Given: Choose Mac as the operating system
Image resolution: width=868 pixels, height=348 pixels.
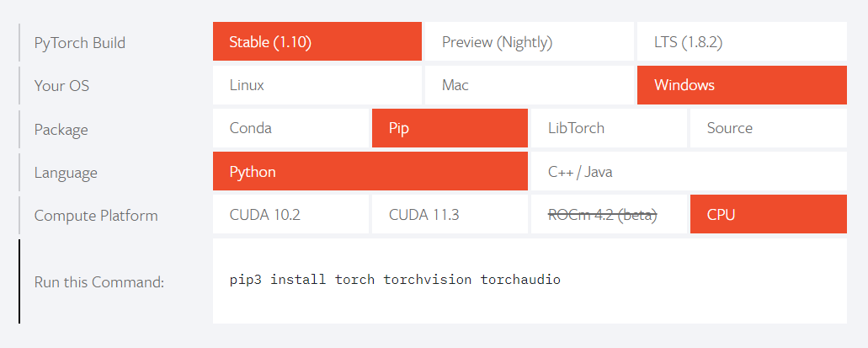Looking at the screenshot, I should tap(530, 85).
